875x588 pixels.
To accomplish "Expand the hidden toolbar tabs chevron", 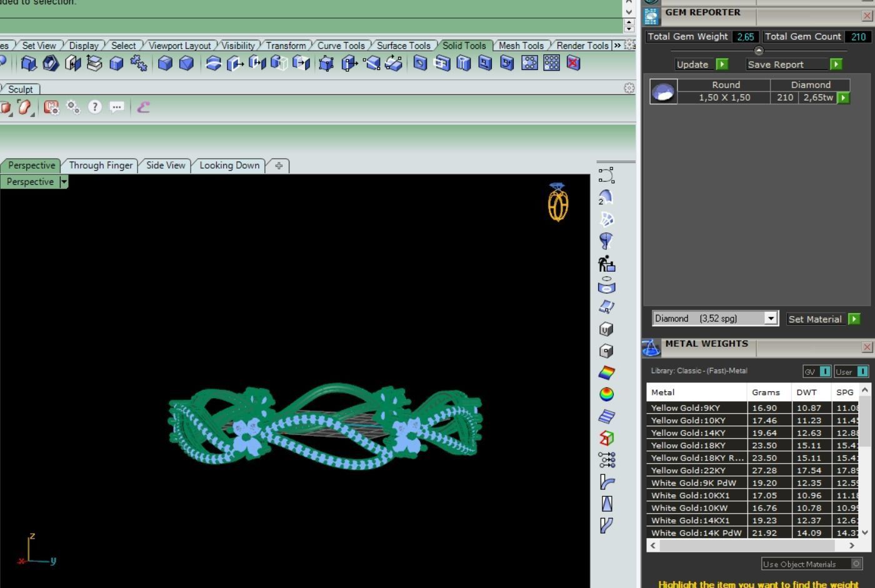I will pyautogui.click(x=617, y=46).
